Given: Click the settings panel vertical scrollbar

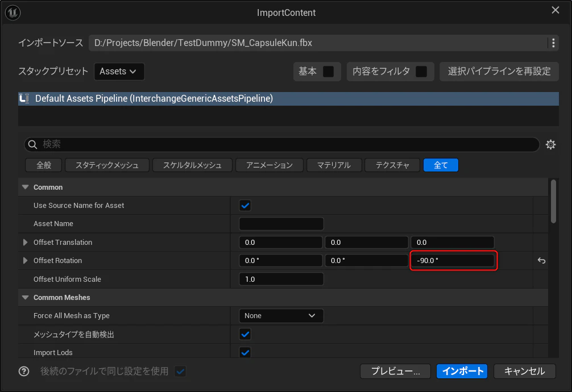Looking at the screenshot, I should click(x=553, y=201).
